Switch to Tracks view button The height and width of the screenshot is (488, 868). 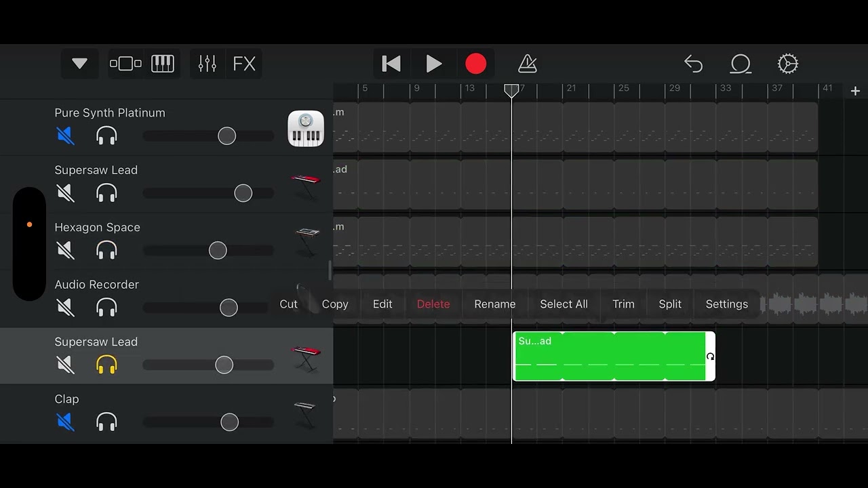[125, 64]
